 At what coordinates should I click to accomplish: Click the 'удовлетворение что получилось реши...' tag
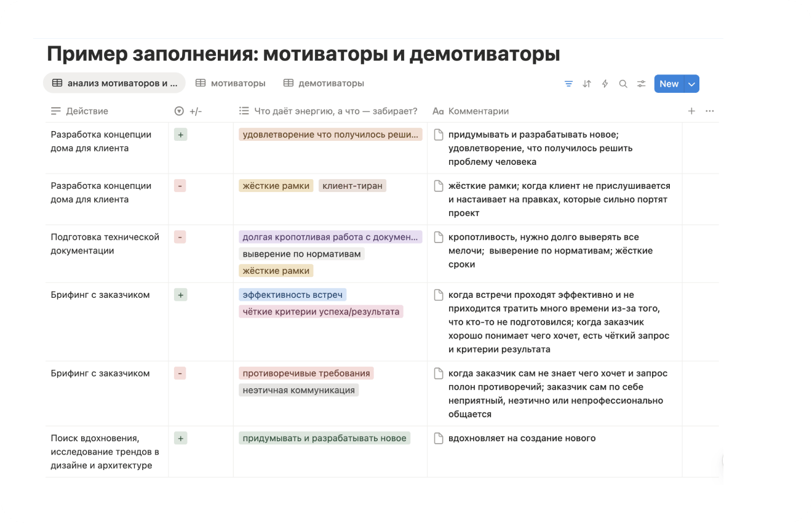[x=330, y=135]
